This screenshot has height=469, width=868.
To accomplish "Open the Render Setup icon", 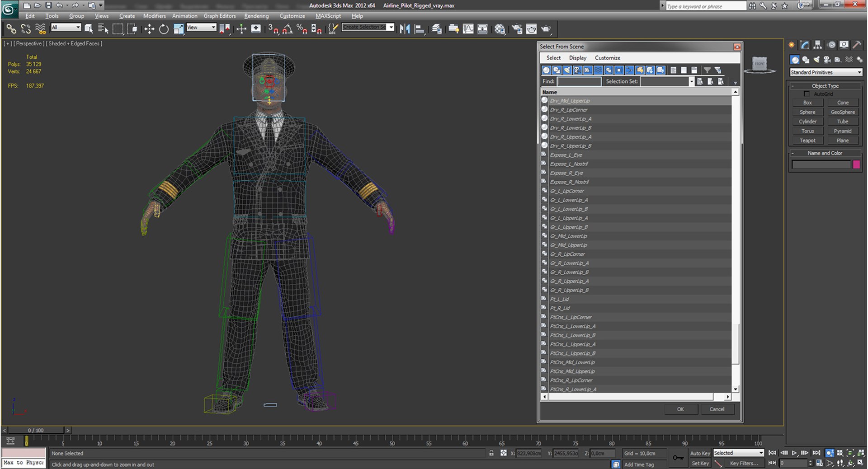I will [517, 29].
